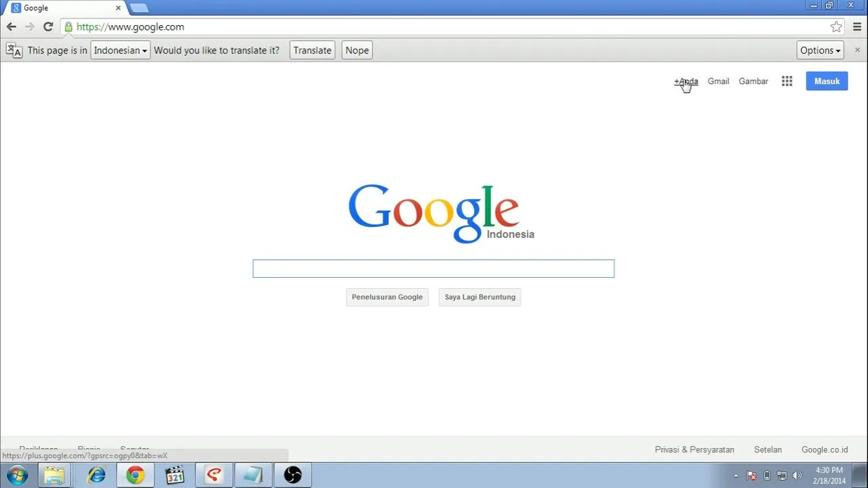Click the browser forward arrow
The image size is (868, 488).
[x=29, y=27]
